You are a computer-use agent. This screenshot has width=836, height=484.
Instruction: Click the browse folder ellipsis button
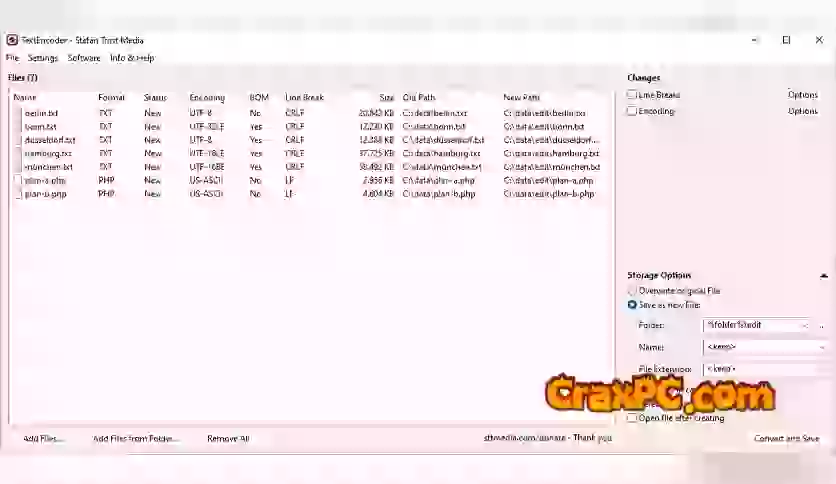pyautogui.click(x=822, y=325)
